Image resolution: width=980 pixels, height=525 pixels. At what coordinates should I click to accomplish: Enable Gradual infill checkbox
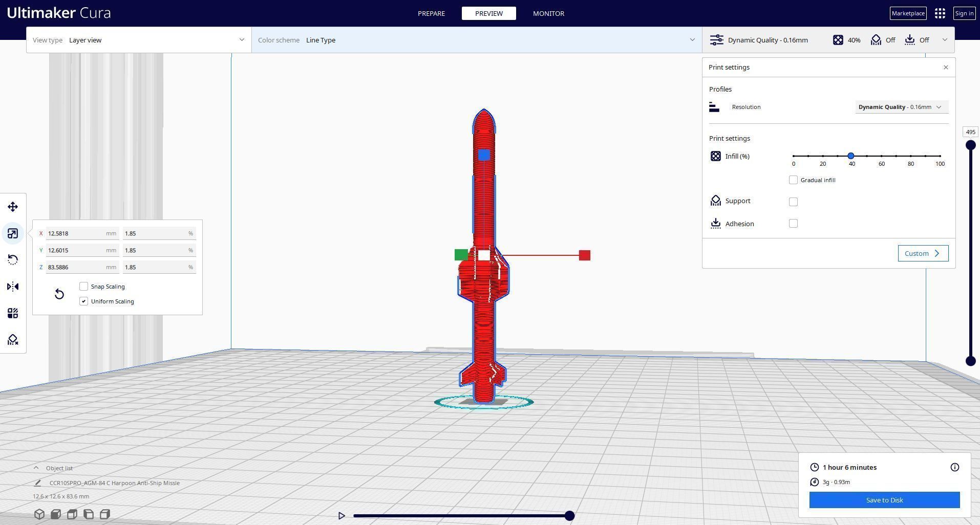point(793,180)
